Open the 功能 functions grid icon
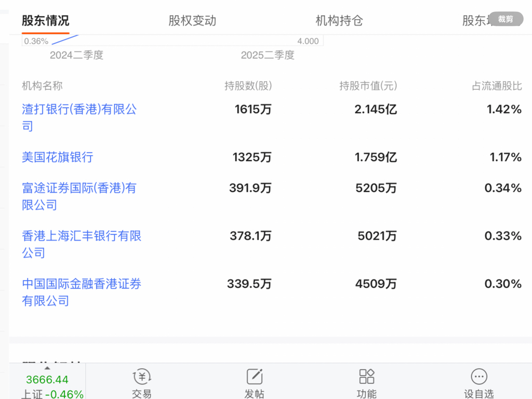The width and height of the screenshot is (532, 399). tap(366, 377)
